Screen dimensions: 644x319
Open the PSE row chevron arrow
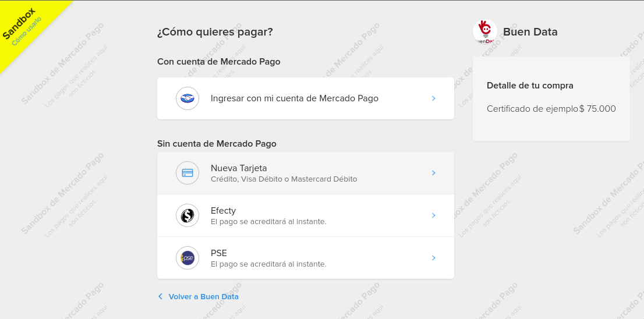(x=434, y=258)
